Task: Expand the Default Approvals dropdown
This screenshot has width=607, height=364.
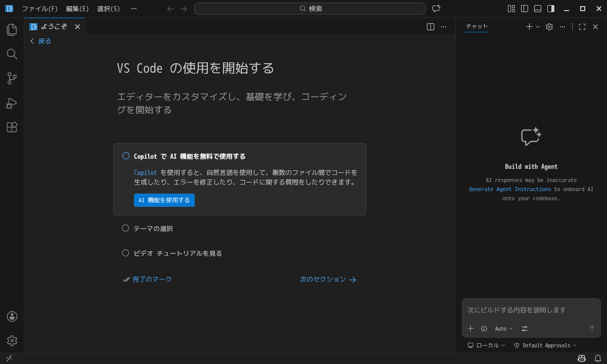Action: (546, 345)
